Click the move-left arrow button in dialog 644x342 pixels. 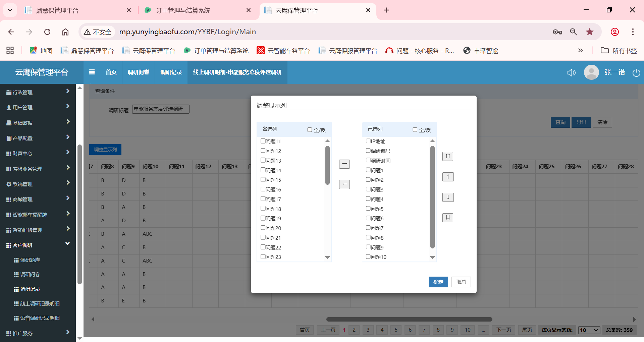point(344,184)
